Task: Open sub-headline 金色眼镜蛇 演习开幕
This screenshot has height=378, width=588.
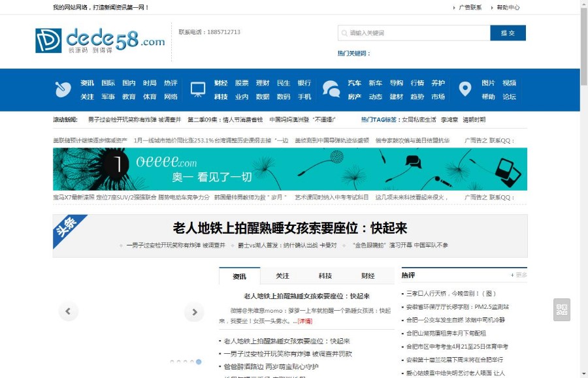Action: click(x=400, y=245)
